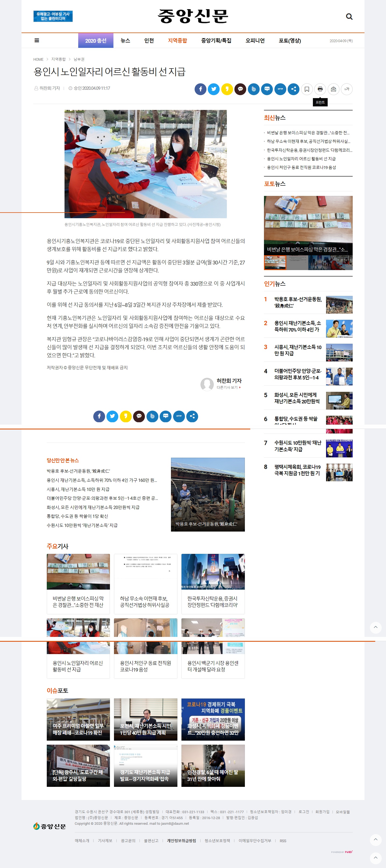View reporter's other articles via 다른기사 보기
This screenshot has width=386, height=868.
228,388
